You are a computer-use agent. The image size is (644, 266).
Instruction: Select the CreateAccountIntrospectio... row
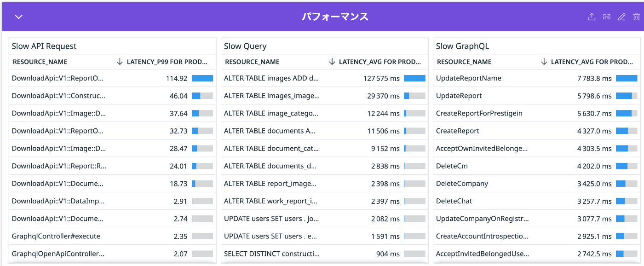537,236
